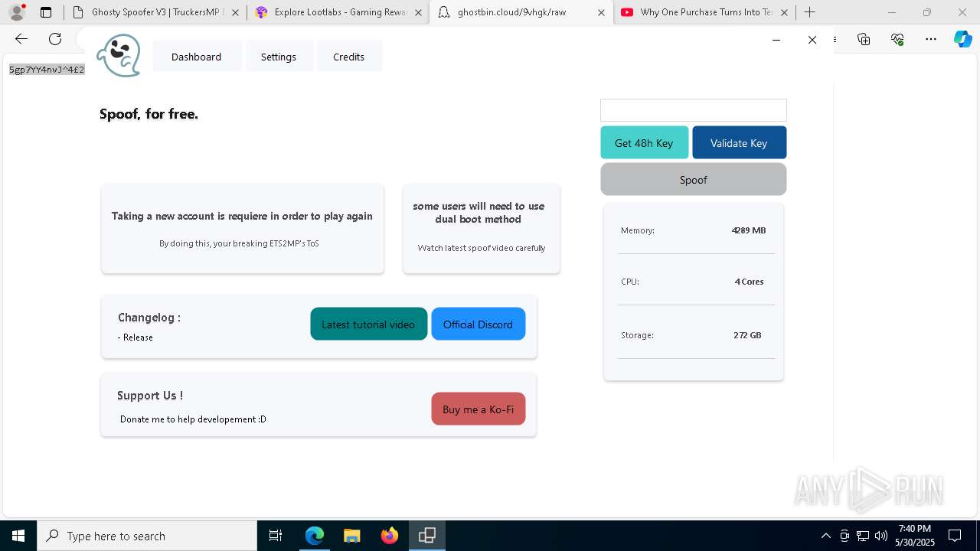
Task: Close the YouTube browser tab
Action: click(x=784, y=12)
